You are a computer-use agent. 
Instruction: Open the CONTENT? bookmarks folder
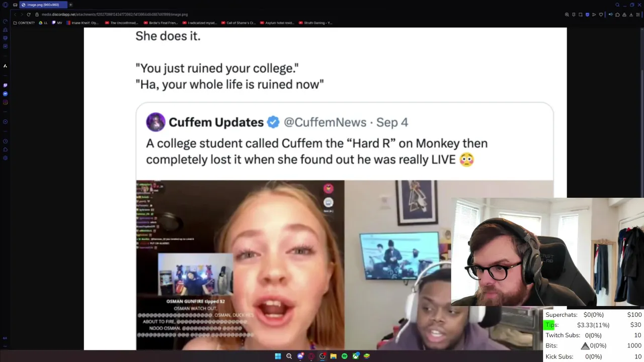point(24,23)
